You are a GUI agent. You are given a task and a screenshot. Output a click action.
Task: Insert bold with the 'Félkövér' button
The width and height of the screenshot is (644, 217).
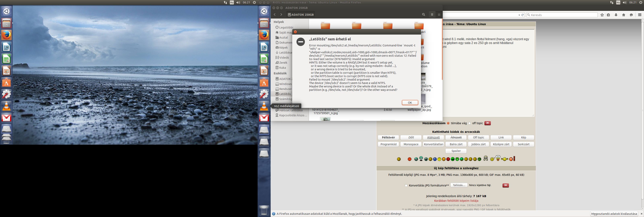coord(388,138)
